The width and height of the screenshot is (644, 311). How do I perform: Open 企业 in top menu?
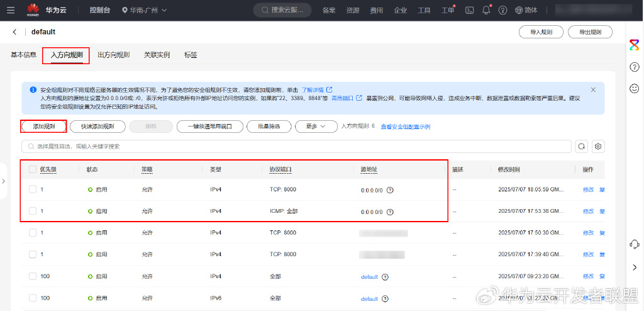click(400, 10)
